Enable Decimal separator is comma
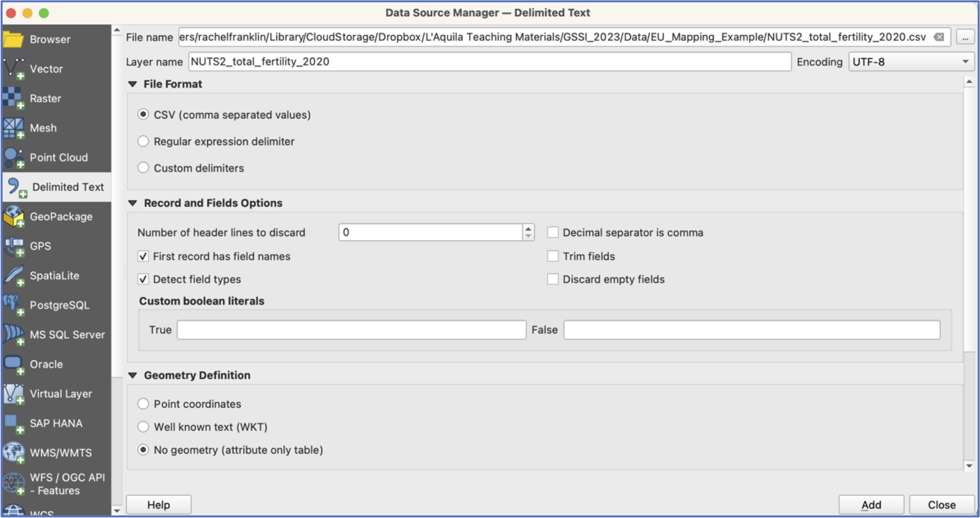980x518 pixels. 553,232
